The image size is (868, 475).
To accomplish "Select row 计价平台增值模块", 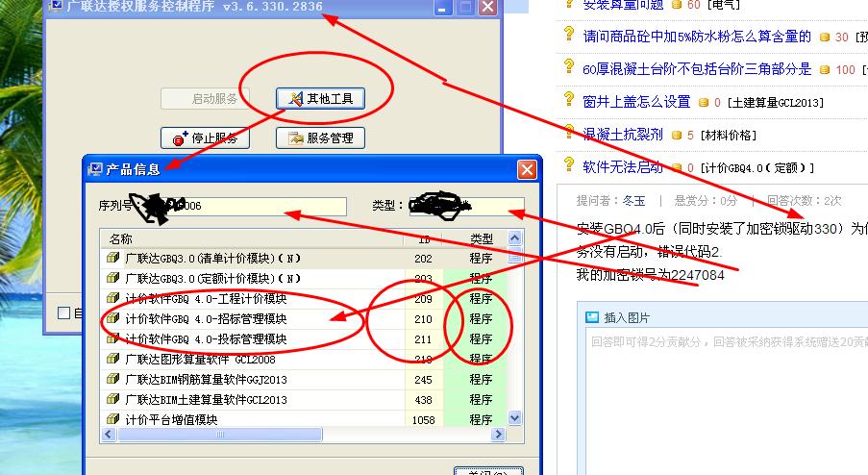I will (305, 419).
